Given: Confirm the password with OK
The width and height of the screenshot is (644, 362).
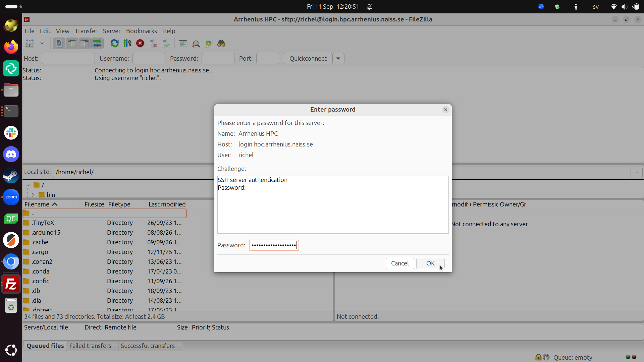Looking at the screenshot, I should click(430, 263).
